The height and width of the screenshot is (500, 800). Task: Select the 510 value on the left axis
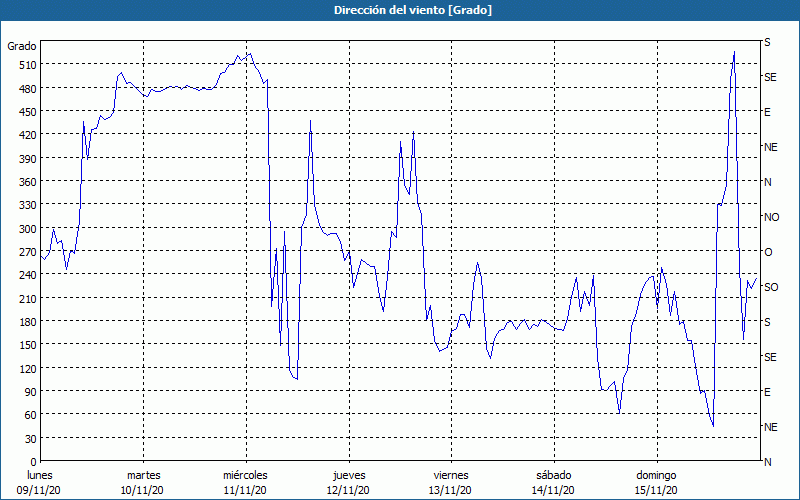[x=27, y=65]
